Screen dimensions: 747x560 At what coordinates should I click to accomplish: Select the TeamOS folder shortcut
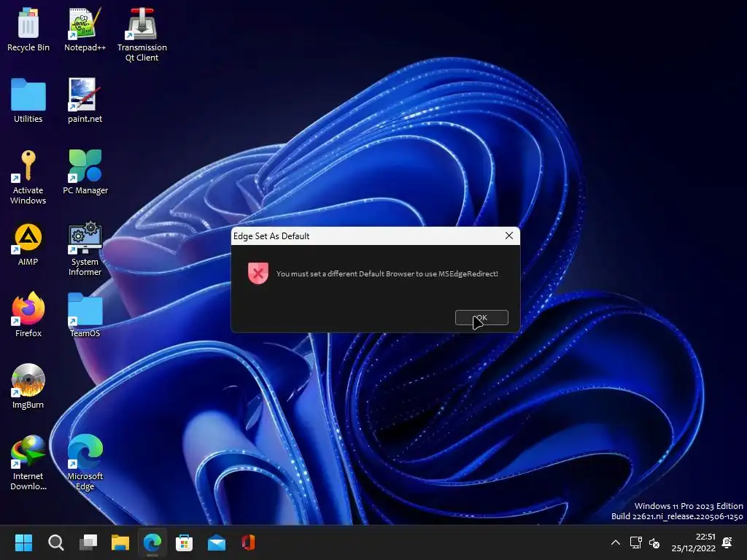85,314
